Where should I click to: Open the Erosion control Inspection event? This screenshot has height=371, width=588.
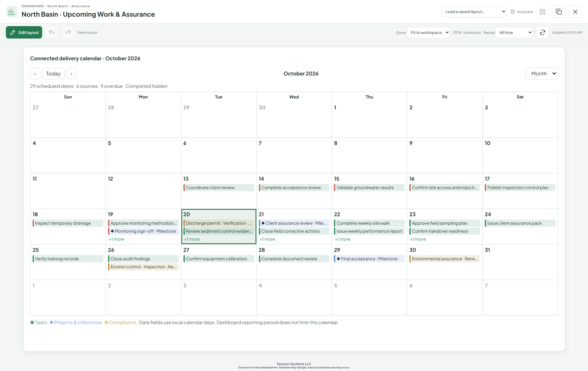point(143,267)
